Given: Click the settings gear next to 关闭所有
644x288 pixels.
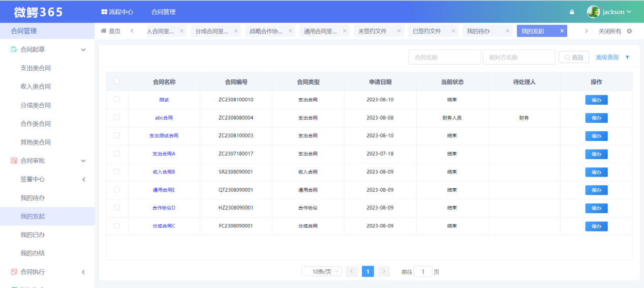Looking at the screenshot, I should click(629, 31).
